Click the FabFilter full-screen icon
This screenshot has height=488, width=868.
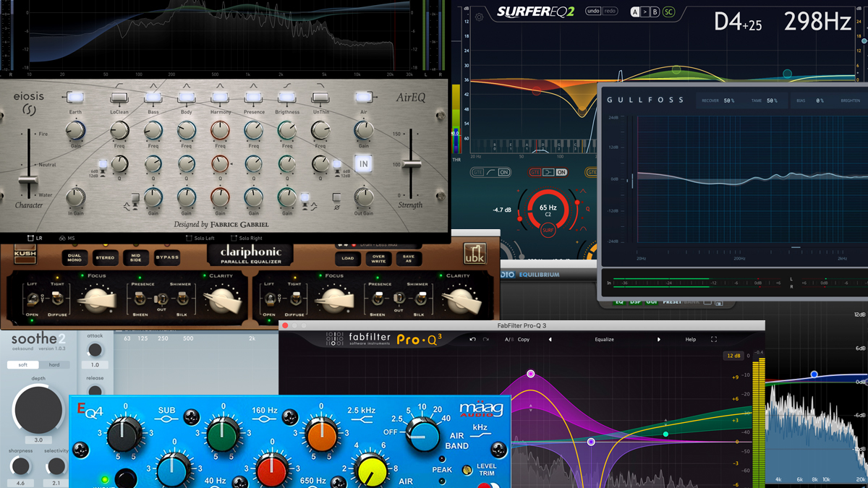tap(713, 339)
